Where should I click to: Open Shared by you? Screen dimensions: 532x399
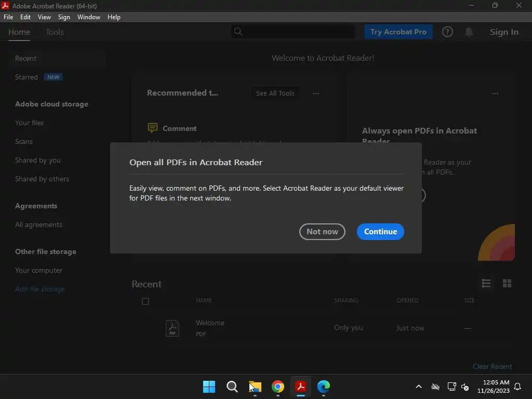(x=37, y=160)
